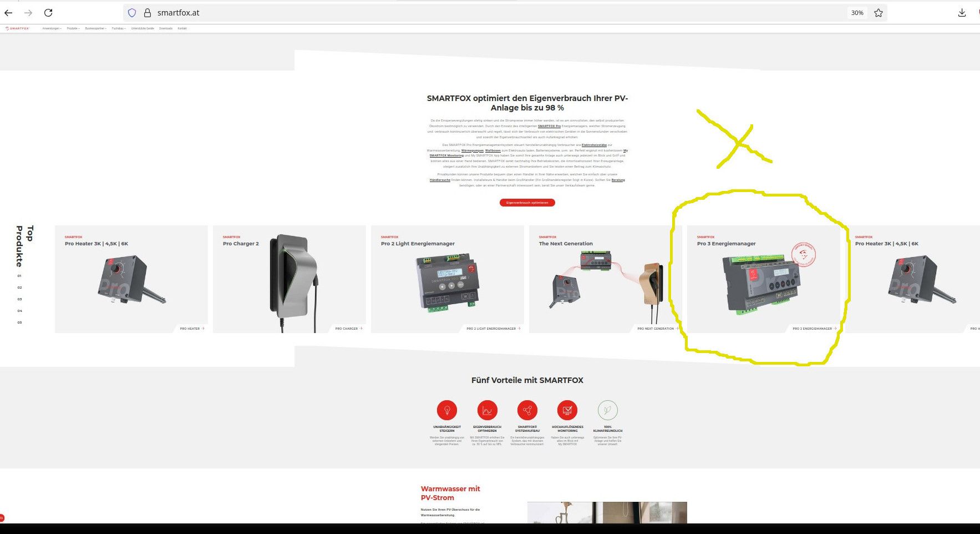Bookmark this page with the star icon
Screen dimensions: 980x534
coord(879,13)
